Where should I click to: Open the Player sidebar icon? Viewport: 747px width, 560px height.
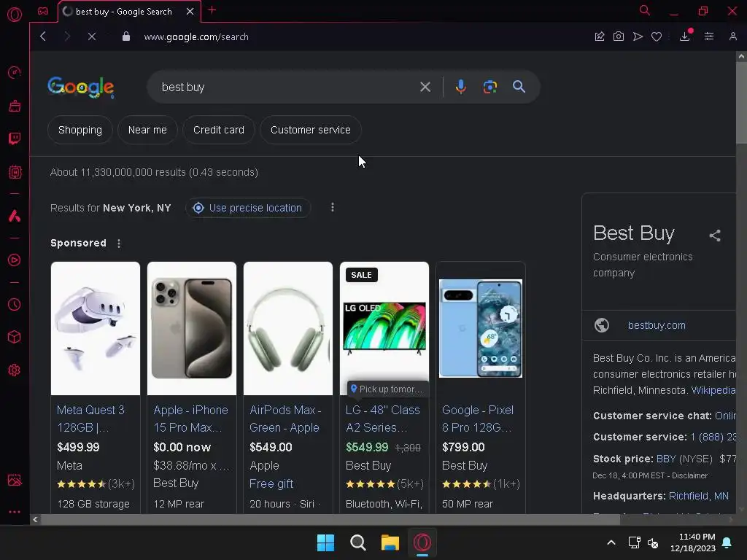pyautogui.click(x=15, y=260)
